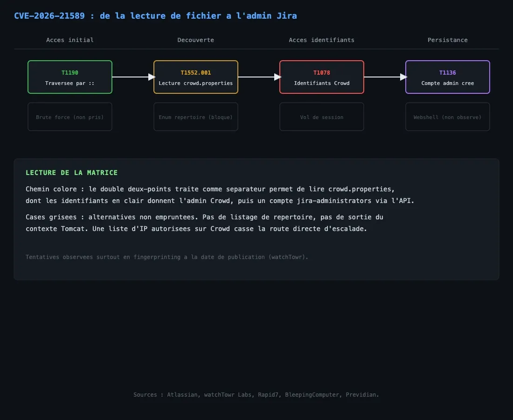Click the greyed Brute force (non pris) box
Viewport: 513px width, 420px height.
pos(70,117)
